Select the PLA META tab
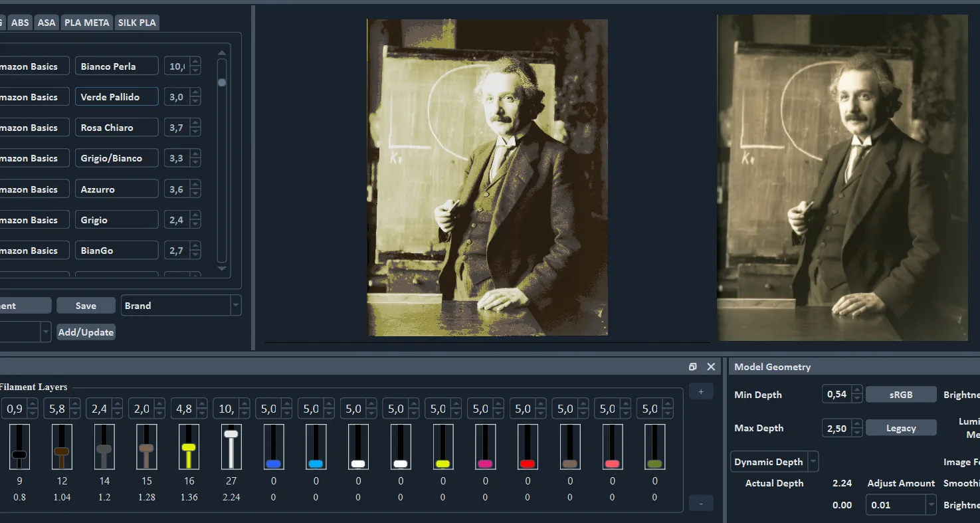980x523 pixels. (x=86, y=23)
